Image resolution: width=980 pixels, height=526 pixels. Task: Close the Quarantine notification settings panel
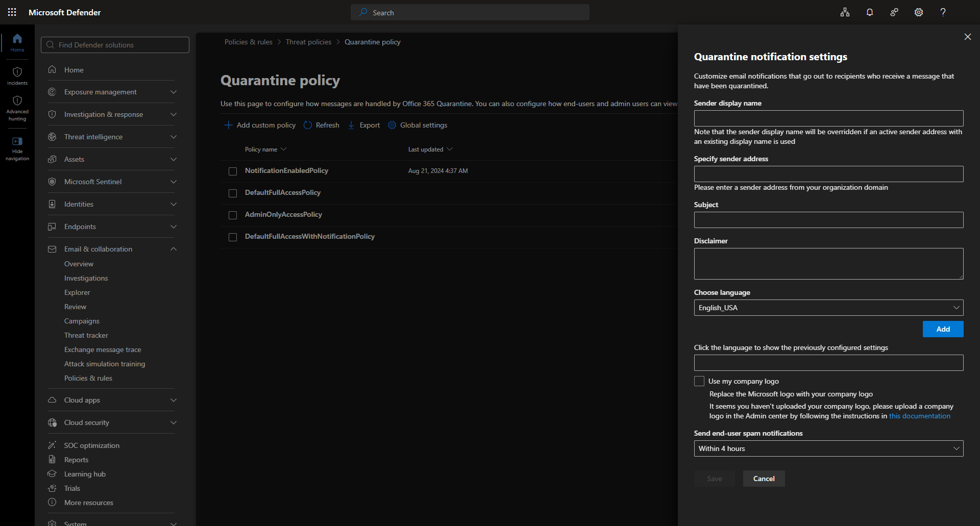tap(968, 37)
